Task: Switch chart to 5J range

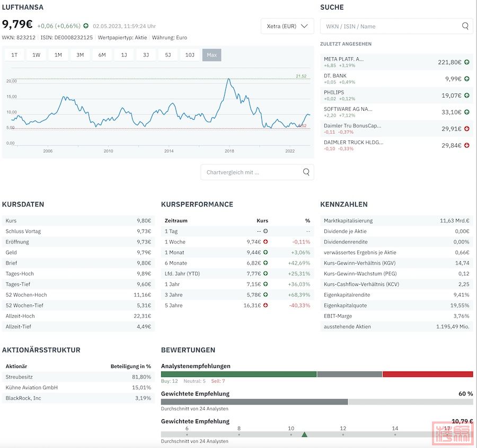Action: click(167, 55)
